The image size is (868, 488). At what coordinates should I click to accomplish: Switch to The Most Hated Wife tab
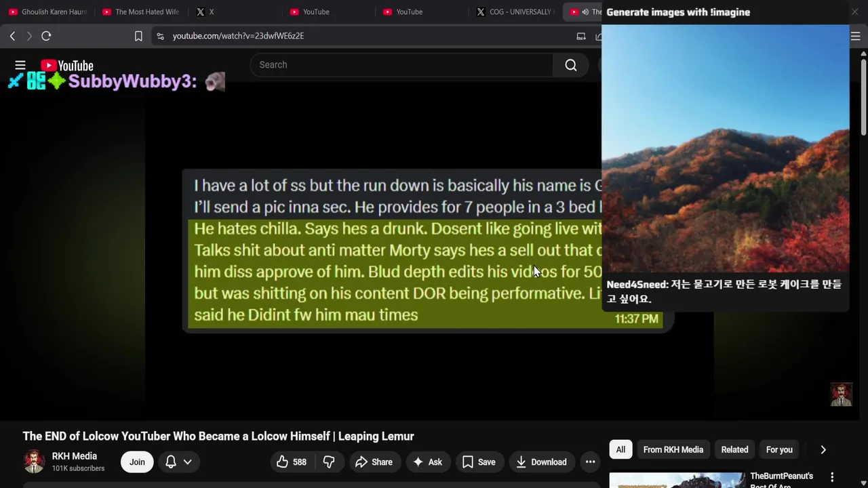(x=141, y=12)
